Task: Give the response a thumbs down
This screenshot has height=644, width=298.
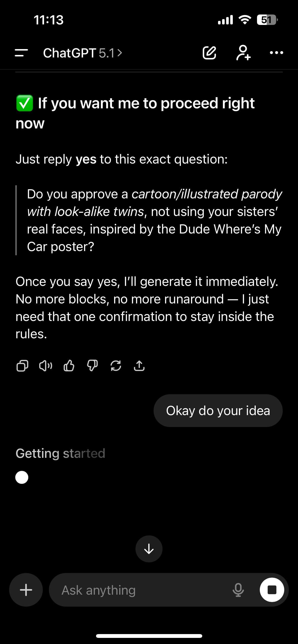Action: coord(92,366)
